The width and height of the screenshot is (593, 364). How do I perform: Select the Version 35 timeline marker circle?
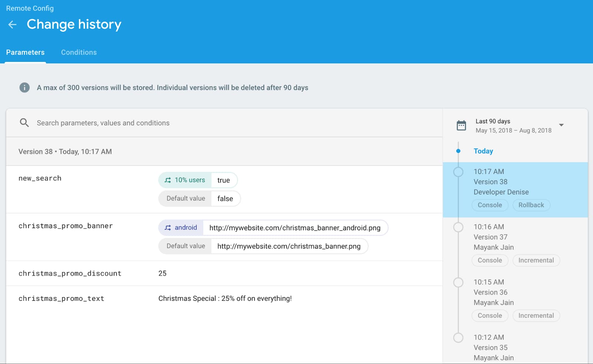point(458,337)
